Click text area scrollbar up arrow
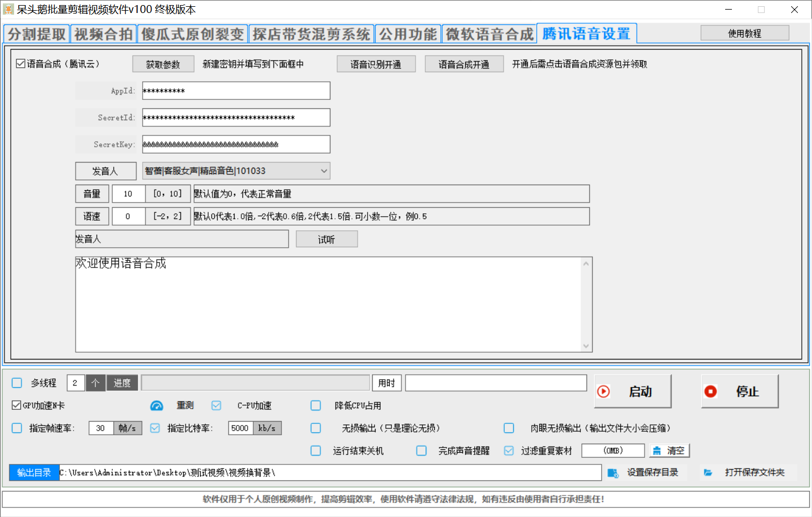Viewport: 812px width, 517px height. click(586, 263)
